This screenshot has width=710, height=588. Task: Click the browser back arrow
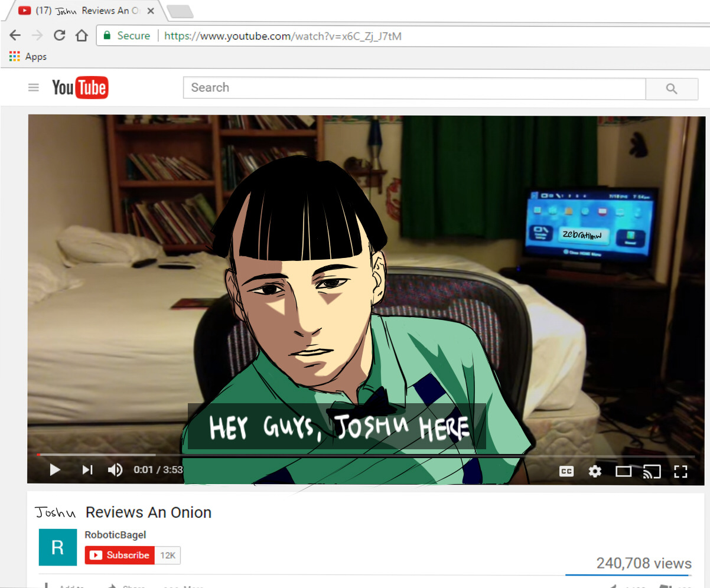pyautogui.click(x=15, y=36)
